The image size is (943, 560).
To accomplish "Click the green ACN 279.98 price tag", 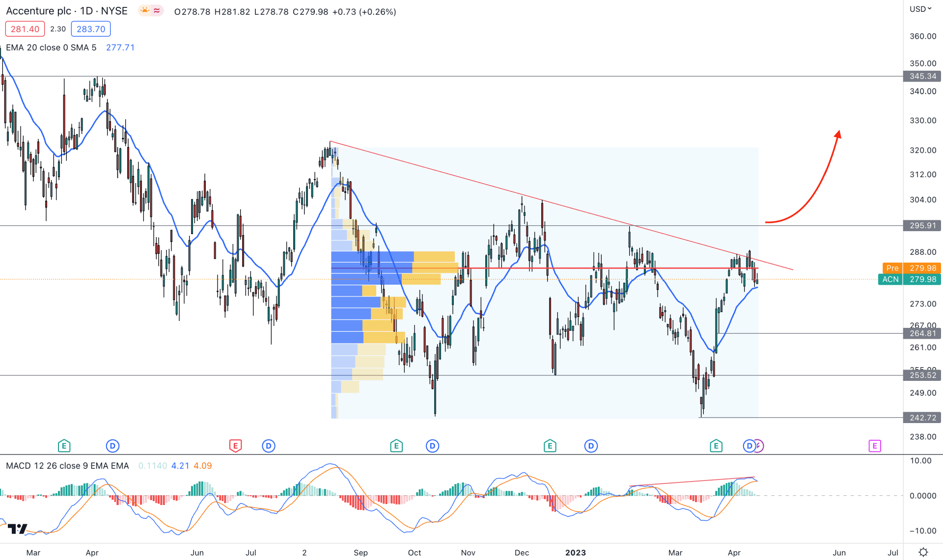I will 910,279.
